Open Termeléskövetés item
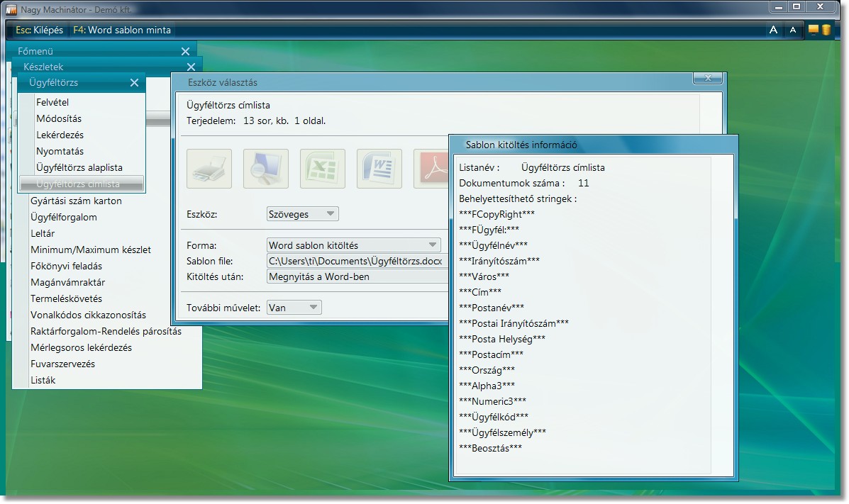This screenshot has width=849, height=504. pyautogui.click(x=67, y=298)
